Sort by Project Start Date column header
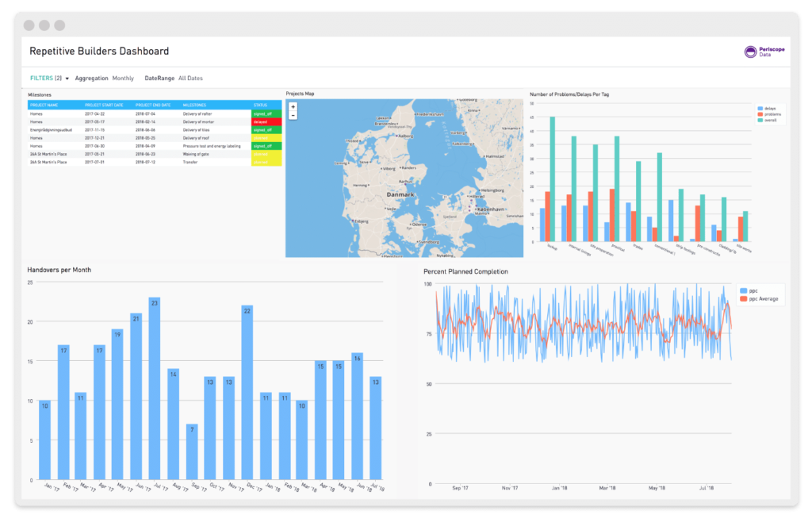The height and width of the screenshot is (526, 812). tap(104, 105)
